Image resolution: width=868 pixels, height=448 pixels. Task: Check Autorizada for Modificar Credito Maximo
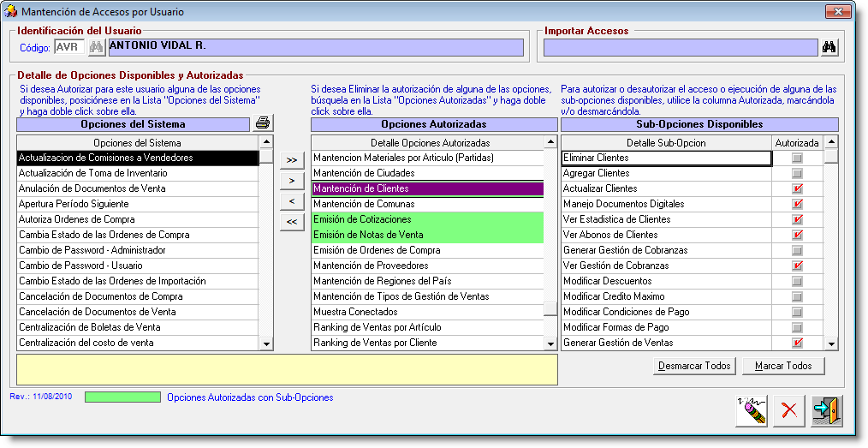tap(797, 297)
